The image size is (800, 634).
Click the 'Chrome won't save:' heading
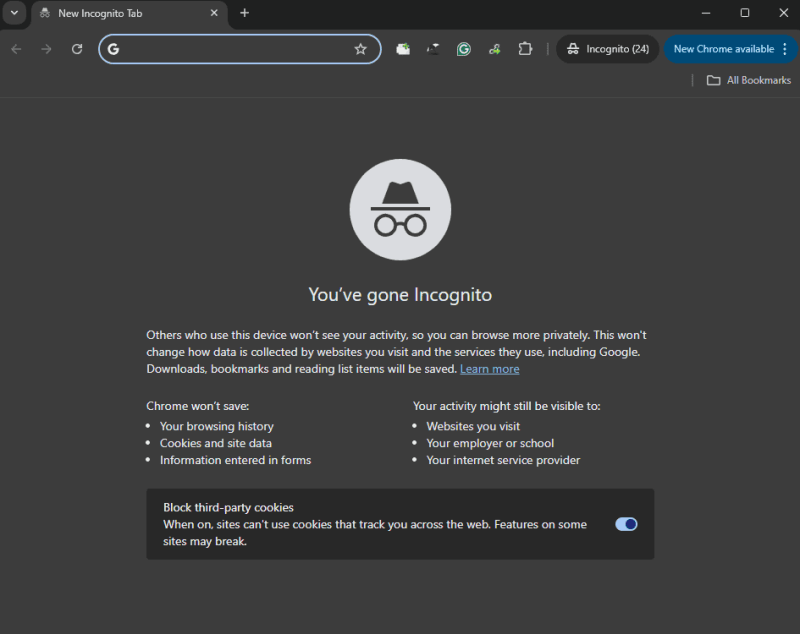coord(197,406)
